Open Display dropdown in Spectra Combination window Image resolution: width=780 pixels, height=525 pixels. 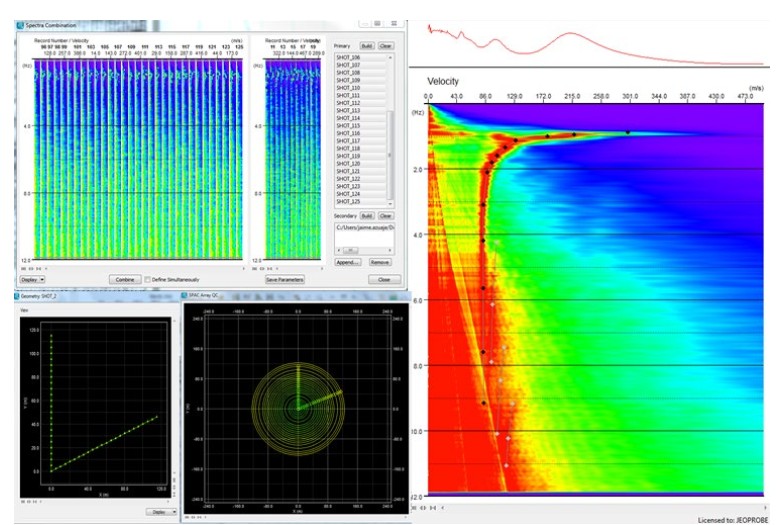[x=33, y=280]
